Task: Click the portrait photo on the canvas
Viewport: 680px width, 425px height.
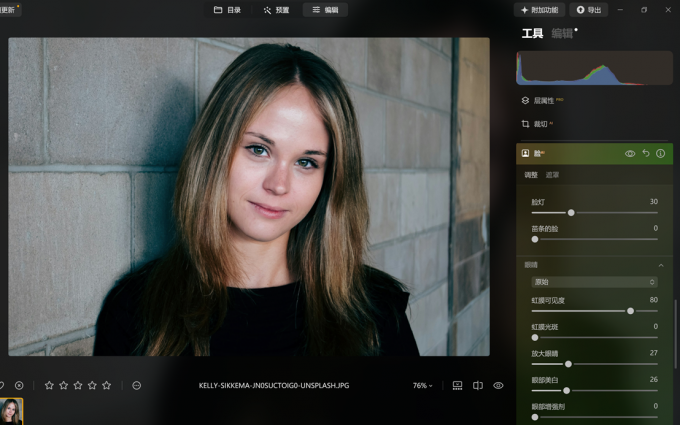Action: pos(249,196)
